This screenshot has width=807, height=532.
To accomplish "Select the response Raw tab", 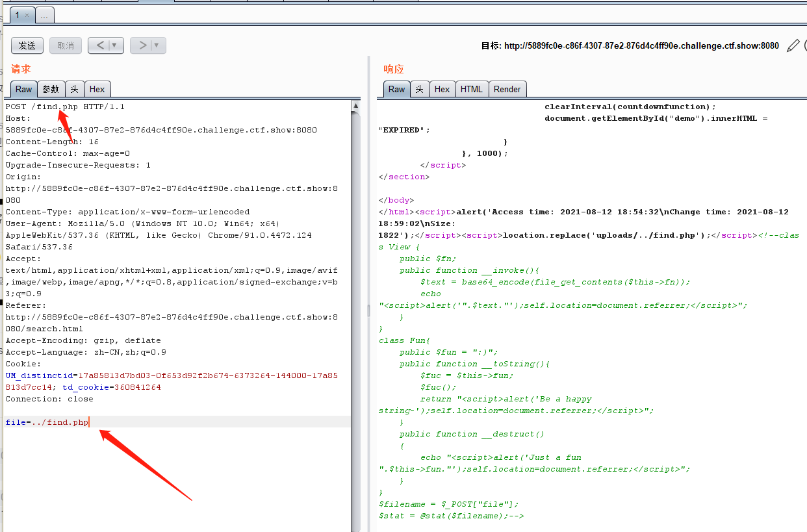I will point(397,89).
